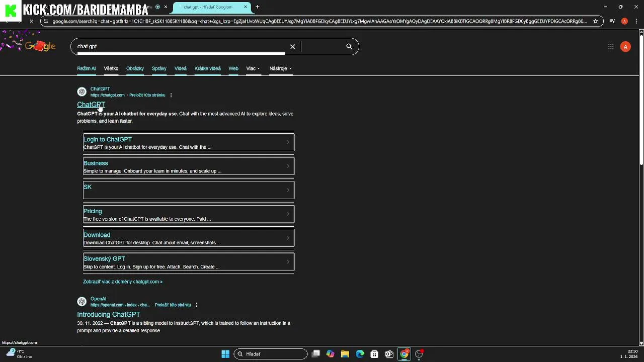This screenshot has width=644, height=362.
Task: Open the Správy tab
Action: click(x=159, y=68)
